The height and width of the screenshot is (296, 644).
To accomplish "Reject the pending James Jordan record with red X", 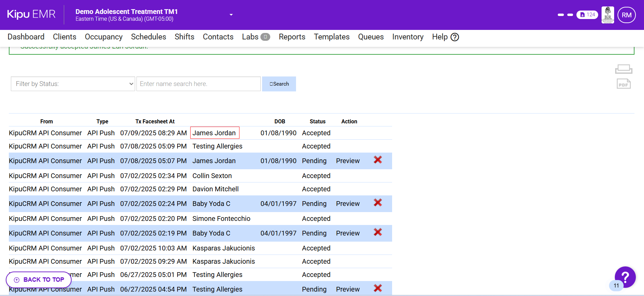I will [378, 160].
